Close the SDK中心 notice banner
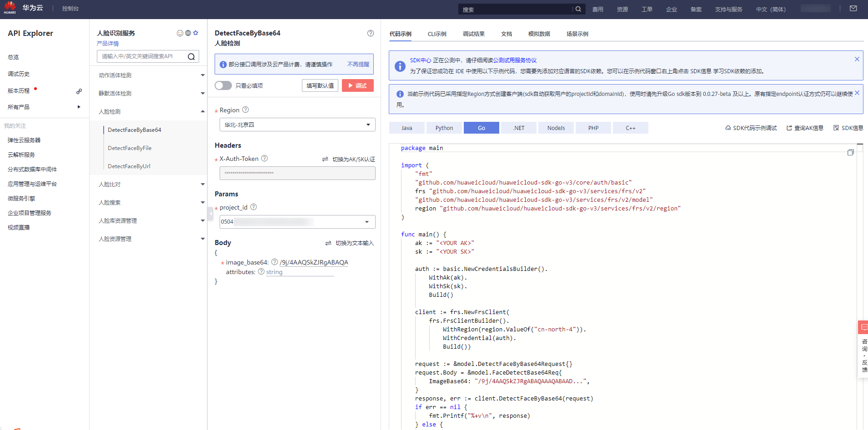868x430 pixels. click(x=857, y=59)
